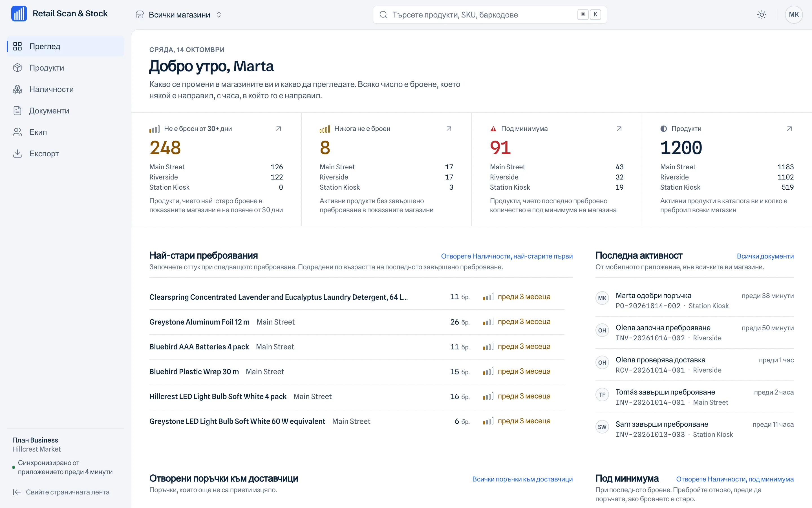This screenshot has height=508, width=812.
Task: Open Всички поръчки към доставчици link
Action: coord(522,479)
